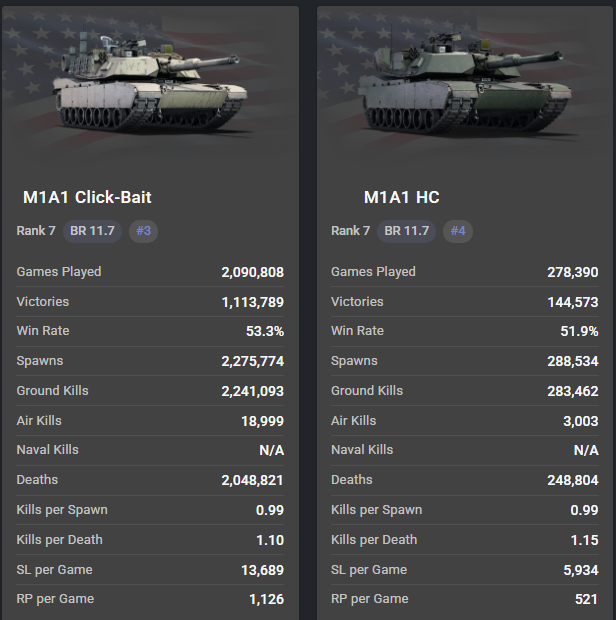616x620 pixels.
Task: Click the M1A1 HC vehicle title
Action: pyautogui.click(x=401, y=197)
